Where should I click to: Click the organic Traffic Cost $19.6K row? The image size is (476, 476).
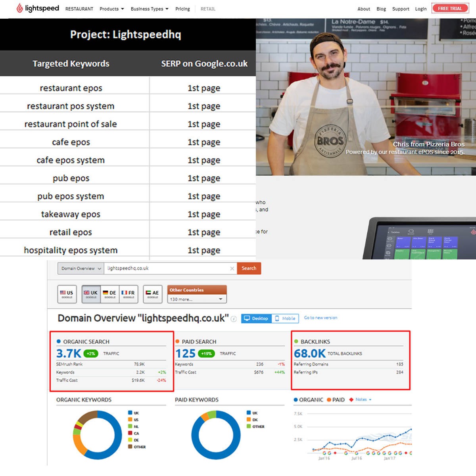click(111, 380)
